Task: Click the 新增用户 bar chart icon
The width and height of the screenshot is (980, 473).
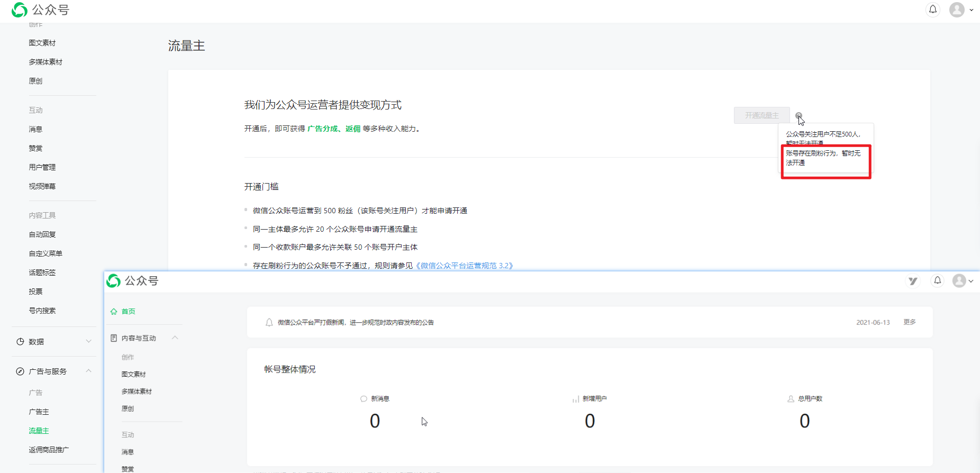Action: pyautogui.click(x=576, y=399)
